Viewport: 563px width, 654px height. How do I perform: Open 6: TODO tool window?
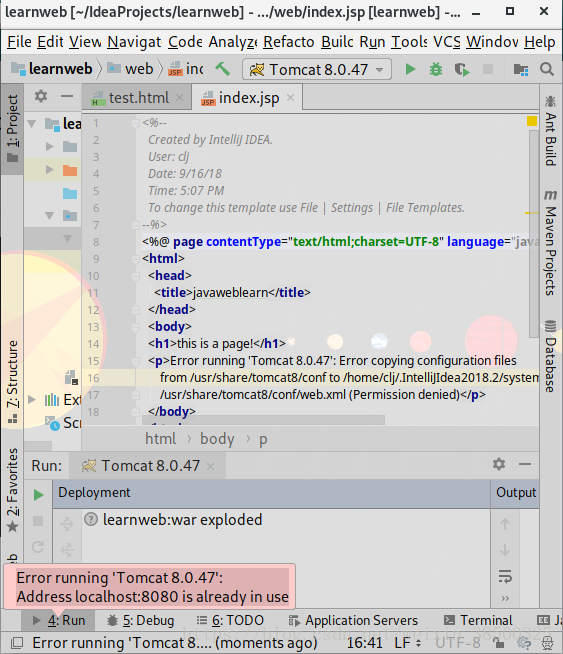coord(230,621)
